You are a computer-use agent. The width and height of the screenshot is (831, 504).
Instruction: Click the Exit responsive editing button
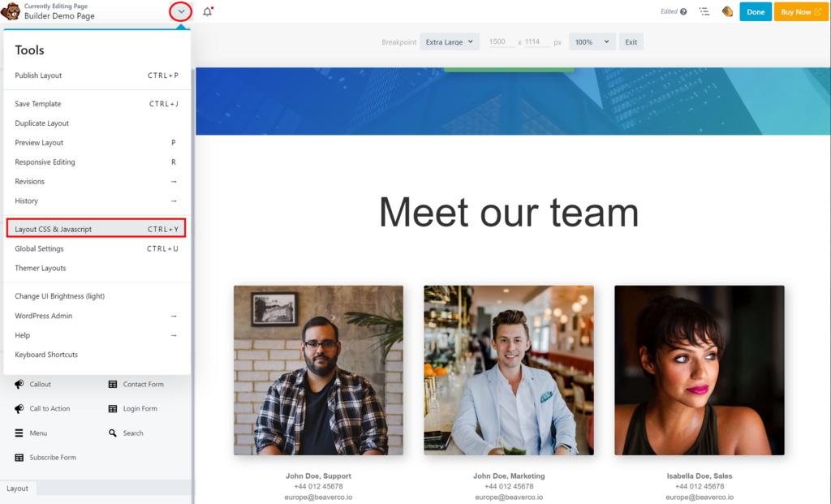[631, 42]
